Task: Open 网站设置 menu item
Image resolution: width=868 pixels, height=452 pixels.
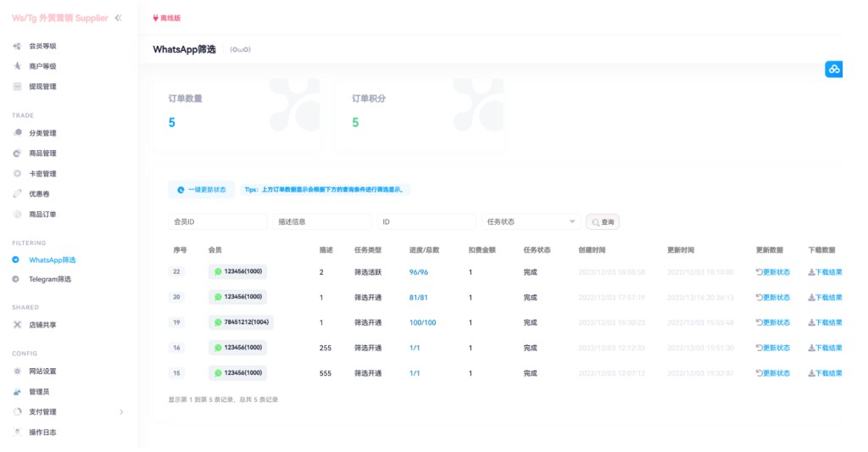Action: (x=42, y=371)
